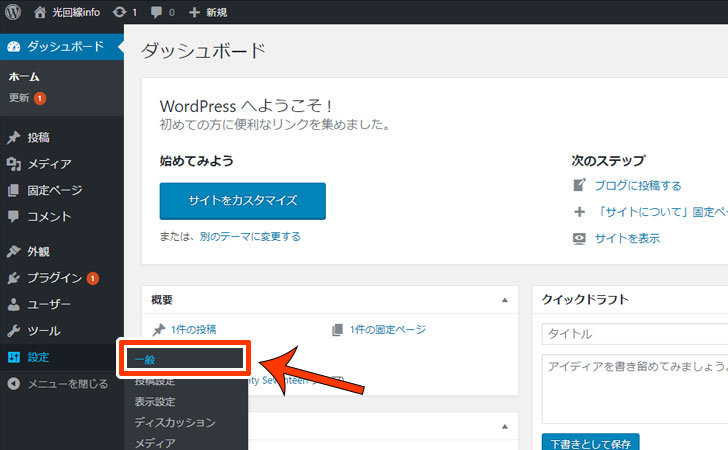This screenshot has width=728, height=450.
Task: Focus the タイトル quick draft field
Action: click(x=635, y=334)
